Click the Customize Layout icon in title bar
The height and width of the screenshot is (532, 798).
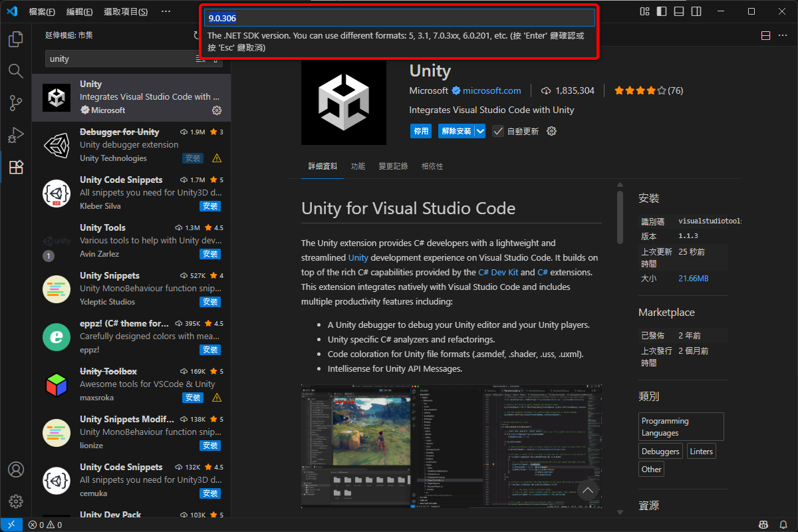pos(644,11)
